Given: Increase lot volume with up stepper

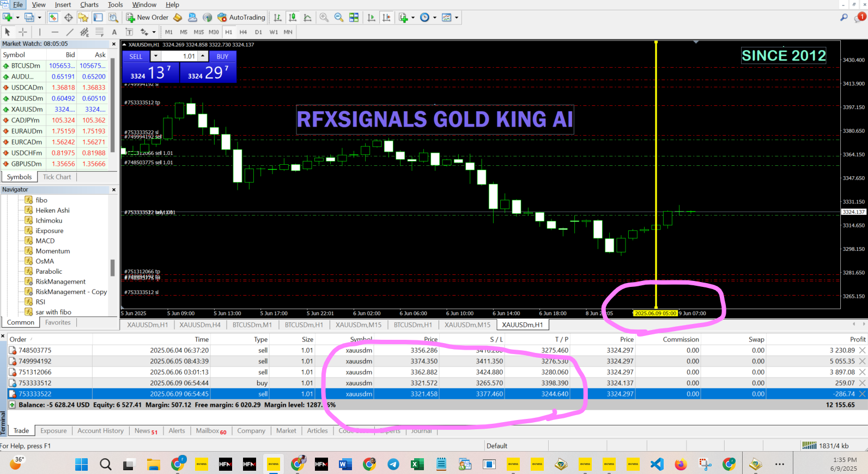Looking at the screenshot, I should 203,56.
